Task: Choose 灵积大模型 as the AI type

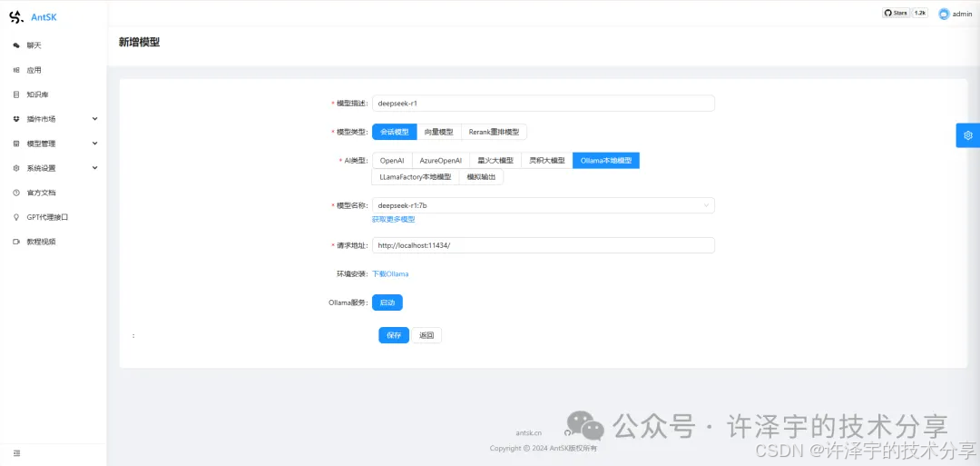Action: (x=547, y=161)
